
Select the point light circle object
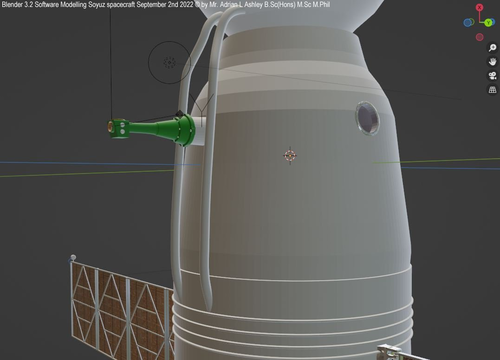(x=170, y=62)
